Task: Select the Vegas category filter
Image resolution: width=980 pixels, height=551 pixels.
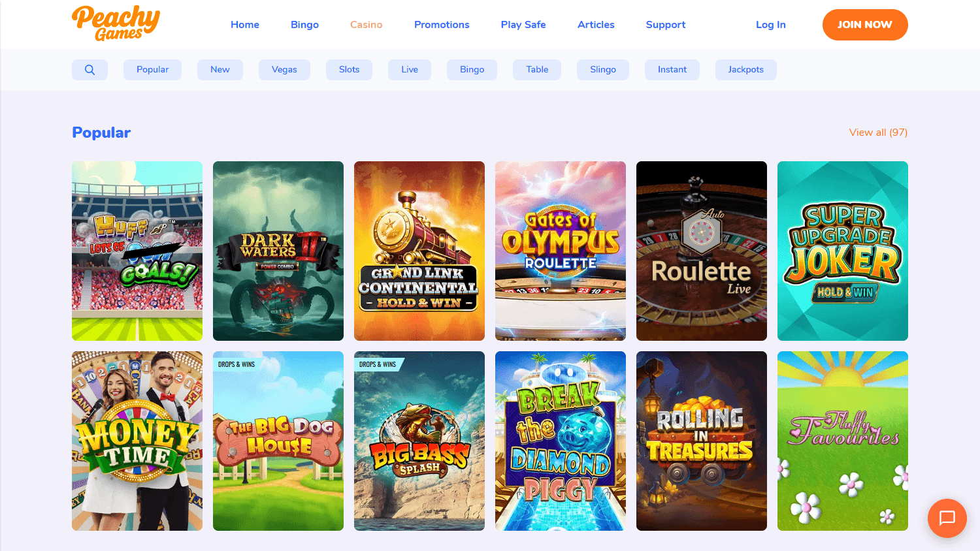Action: click(x=284, y=70)
